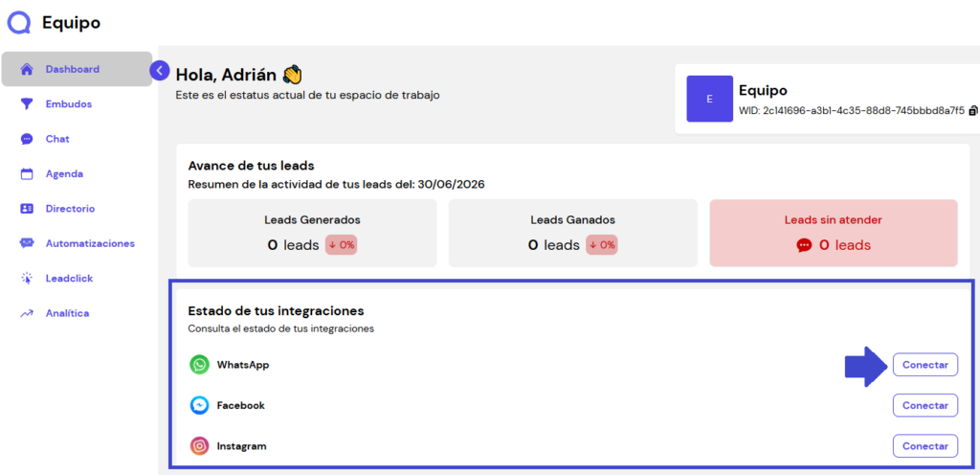Click the Embudos funnel icon
Screen dimensions: 980x475
pyautogui.click(x=26, y=104)
